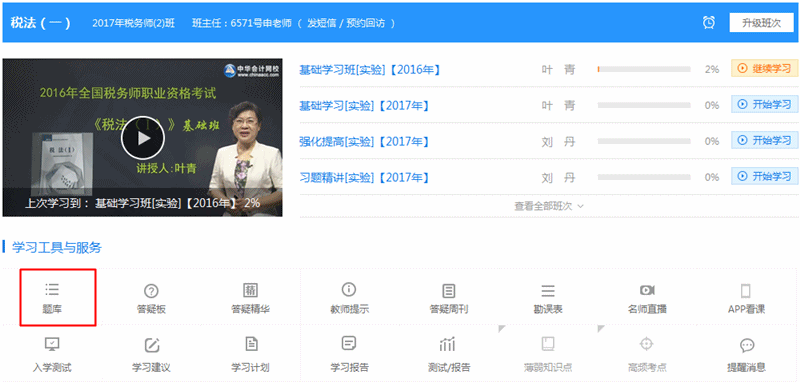Screen dimensions: 800x382
Task: Open the 名师直播 live video icon
Action: 647,290
